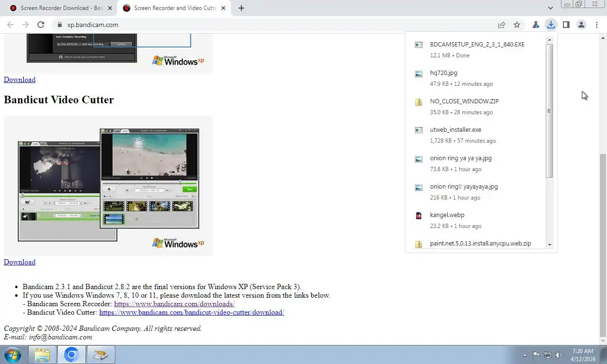
Task: Click kangel.webp file icon
Action: coord(419,216)
